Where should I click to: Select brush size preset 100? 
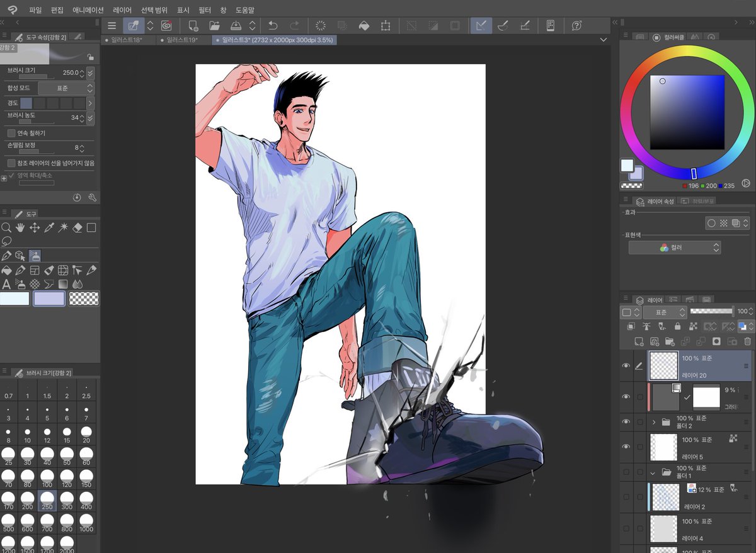click(47, 480)
